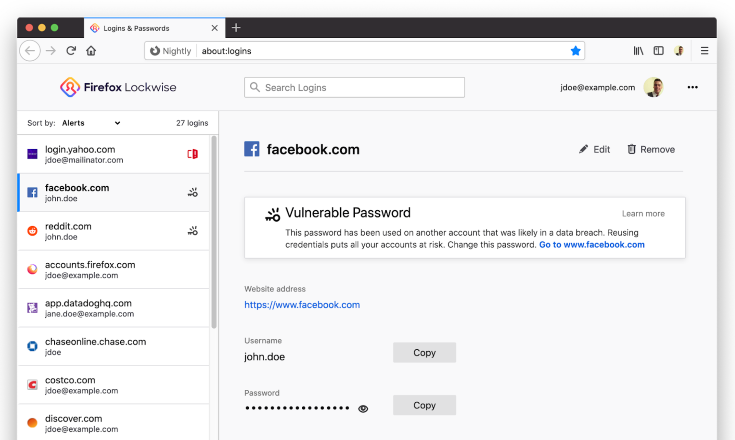Viewport: 735px width, 440px height.
Task: Open the three-dot Lockwise options menu
Action: tap(692, 87)
